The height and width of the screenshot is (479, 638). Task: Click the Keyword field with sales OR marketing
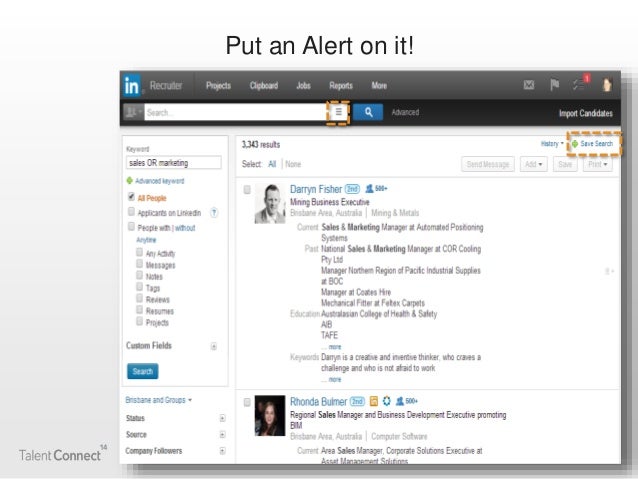174,163
